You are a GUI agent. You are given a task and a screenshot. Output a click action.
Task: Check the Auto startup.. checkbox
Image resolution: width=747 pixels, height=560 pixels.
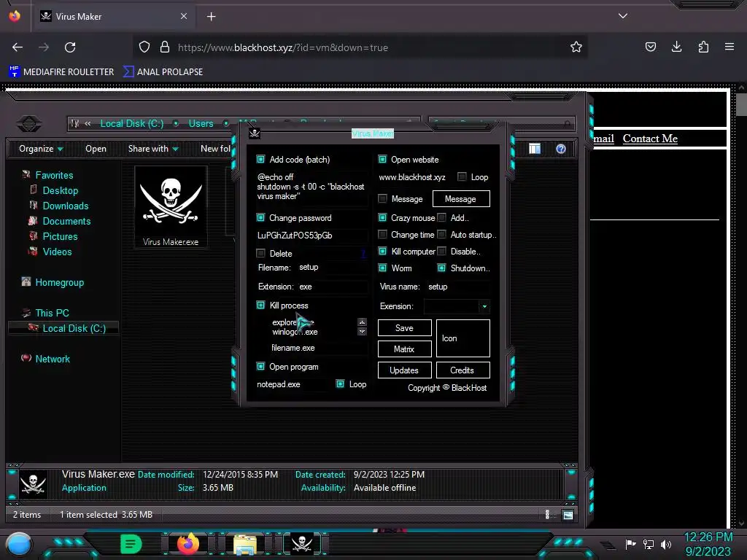coord(441,234)
